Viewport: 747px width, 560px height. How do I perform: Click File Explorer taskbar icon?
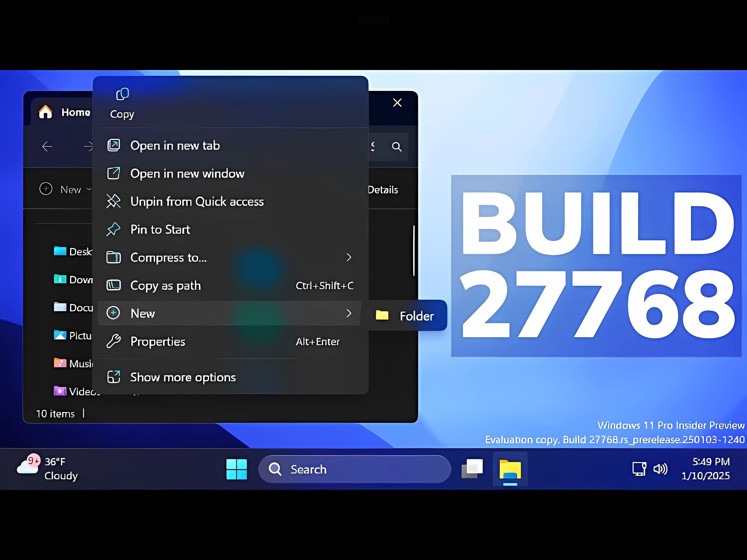510,469
